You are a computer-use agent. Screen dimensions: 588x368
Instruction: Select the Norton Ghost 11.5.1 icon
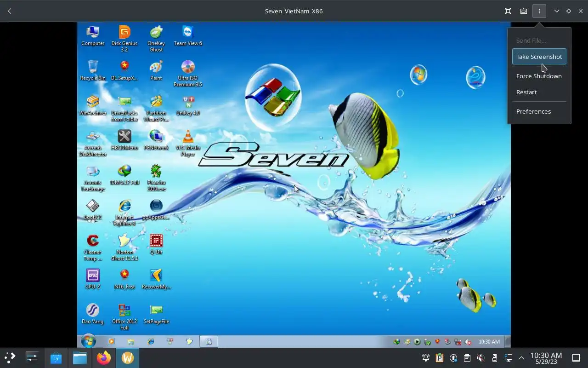[x=124, y=248]
